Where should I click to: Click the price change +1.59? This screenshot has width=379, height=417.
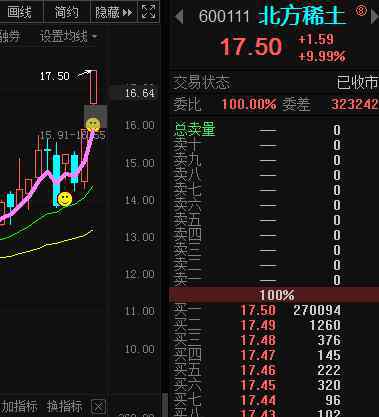[x=316, y=39]
